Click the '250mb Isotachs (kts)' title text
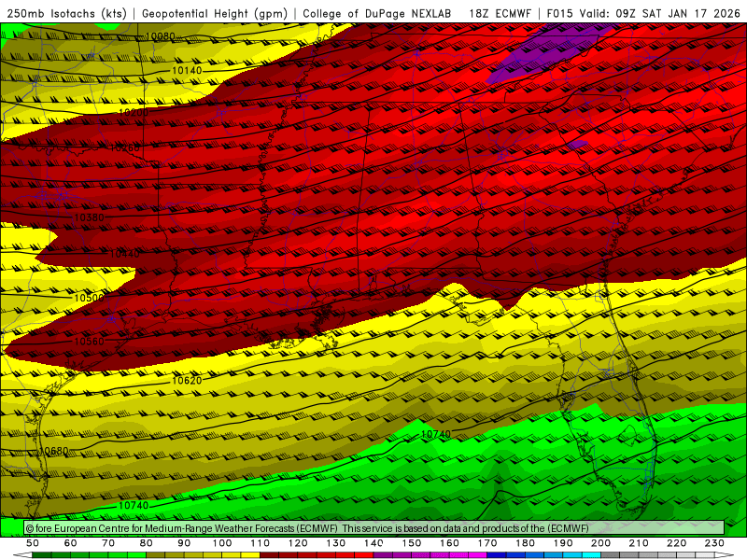The image size is (747, 560). click(x=66, y=13)
